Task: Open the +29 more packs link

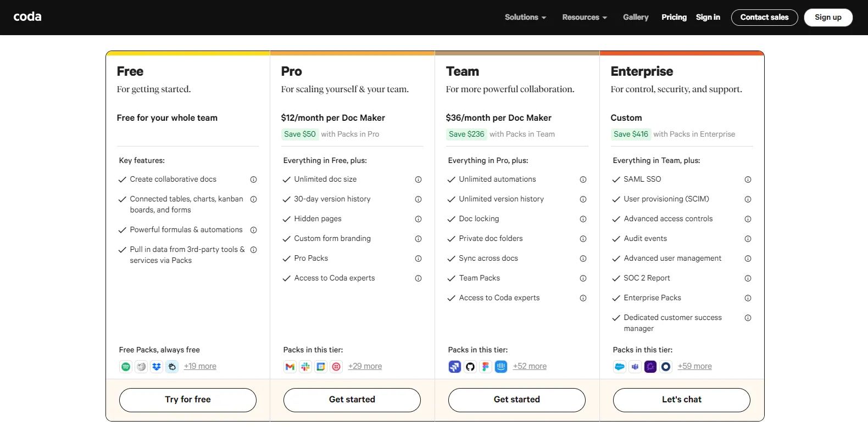Action: point(365,367)
